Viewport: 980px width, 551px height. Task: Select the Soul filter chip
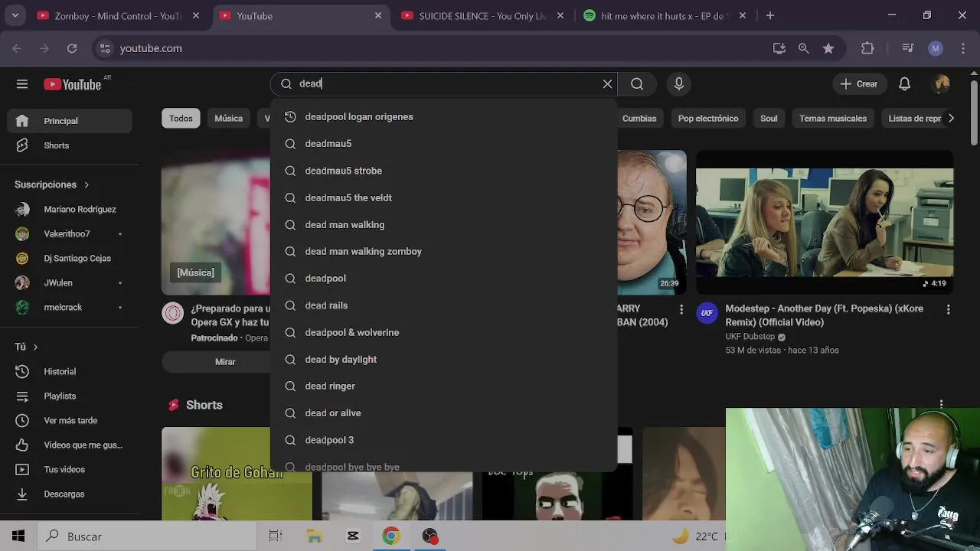[769, 118]
